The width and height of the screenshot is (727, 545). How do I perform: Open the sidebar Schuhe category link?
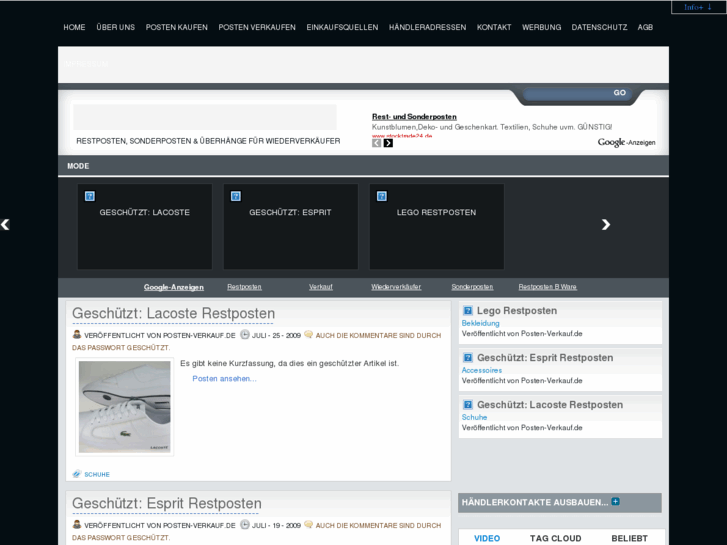click(x=474, y=417)
